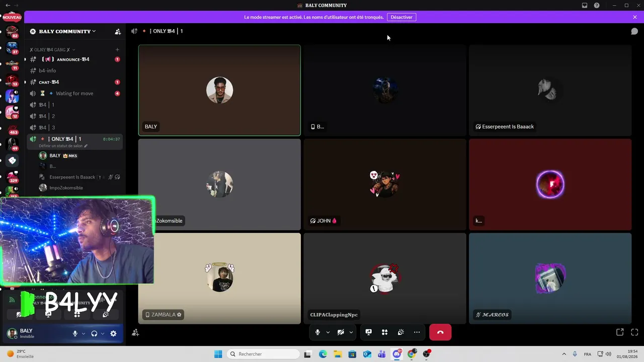Open BALY's profile avatar in the user panel
Viewport: 644px width, 362px height.
point(12,333)
